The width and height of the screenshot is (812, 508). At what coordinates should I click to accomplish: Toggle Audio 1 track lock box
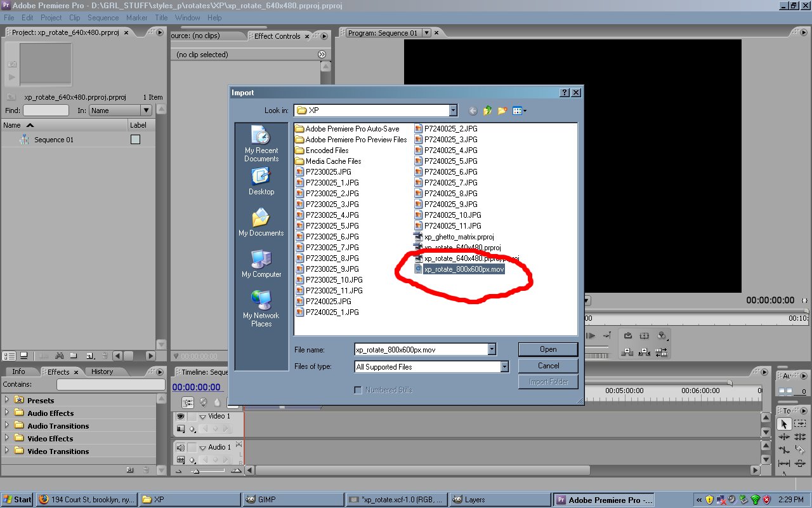[192, 448]
